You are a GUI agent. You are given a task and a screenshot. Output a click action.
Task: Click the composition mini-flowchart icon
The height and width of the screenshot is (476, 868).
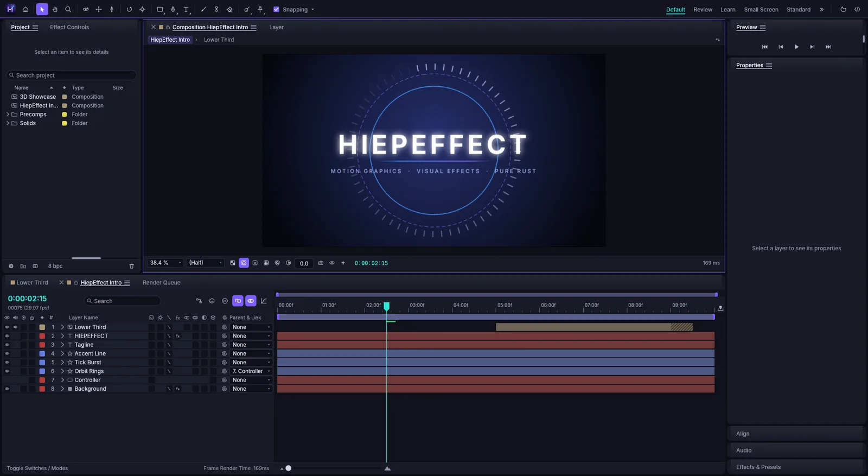pyautogui.click(x=199, y=301)
